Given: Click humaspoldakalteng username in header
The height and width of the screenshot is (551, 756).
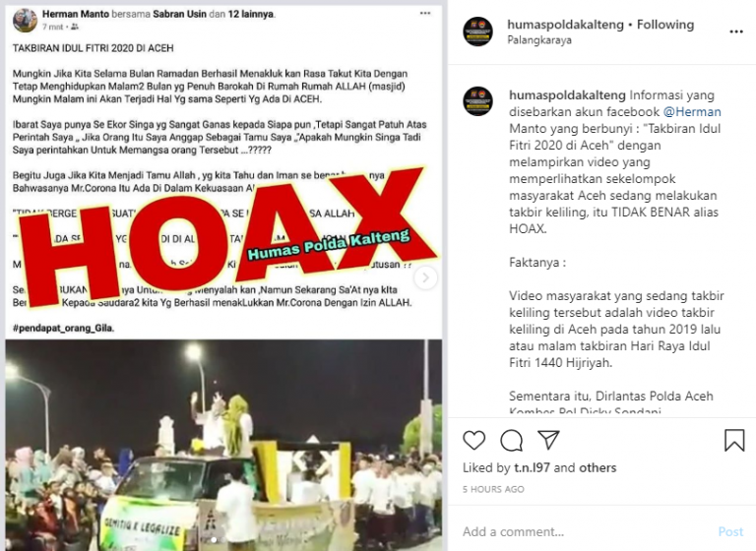Looking at the screenshot, I should point(565,25).
